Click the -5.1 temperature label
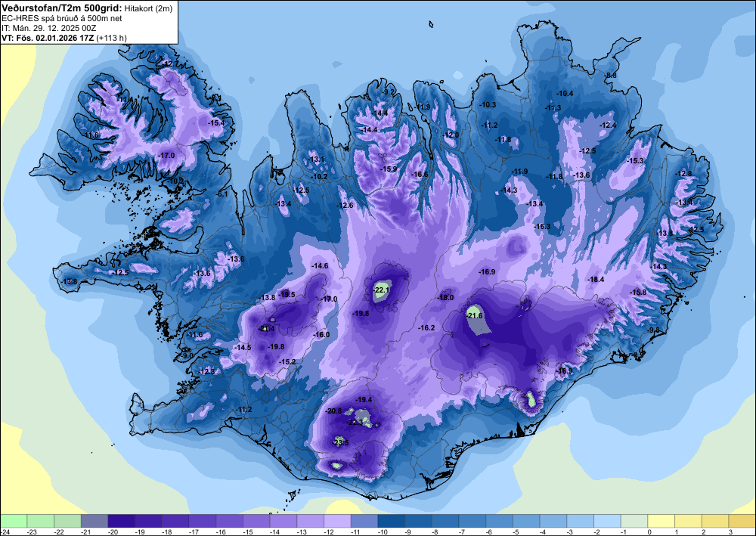Image resolution: width=756 pixels, height=536 pixels. tap(222, 194)
